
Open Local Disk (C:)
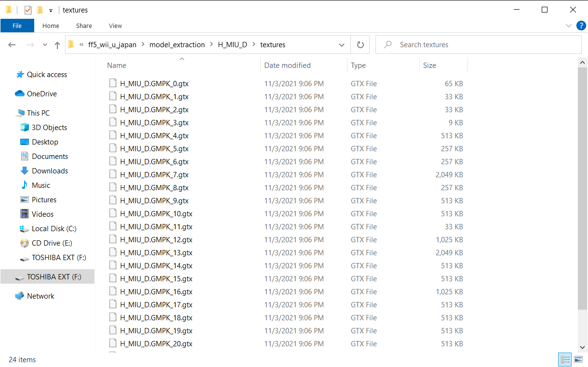(48, 228)
